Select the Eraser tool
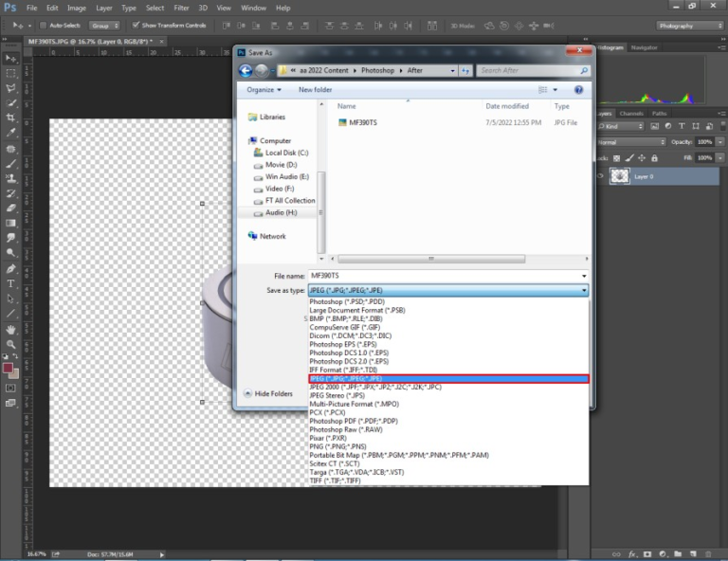728x561 pixels. [x=10, y=208]
